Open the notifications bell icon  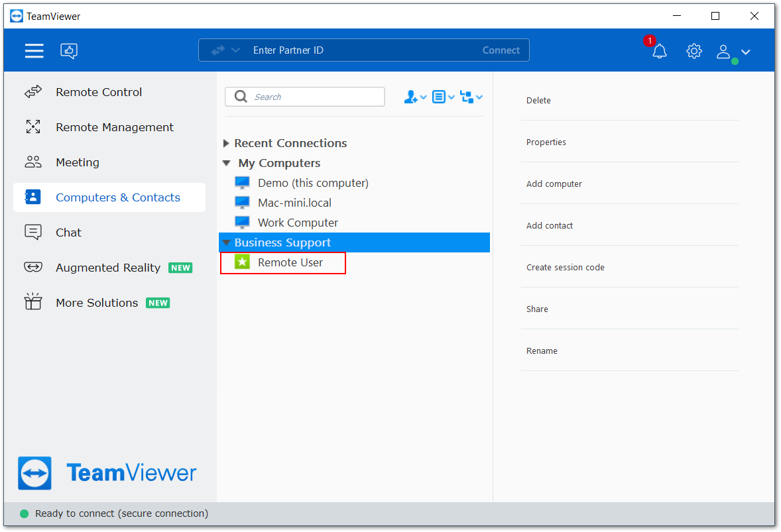(660, 51)
